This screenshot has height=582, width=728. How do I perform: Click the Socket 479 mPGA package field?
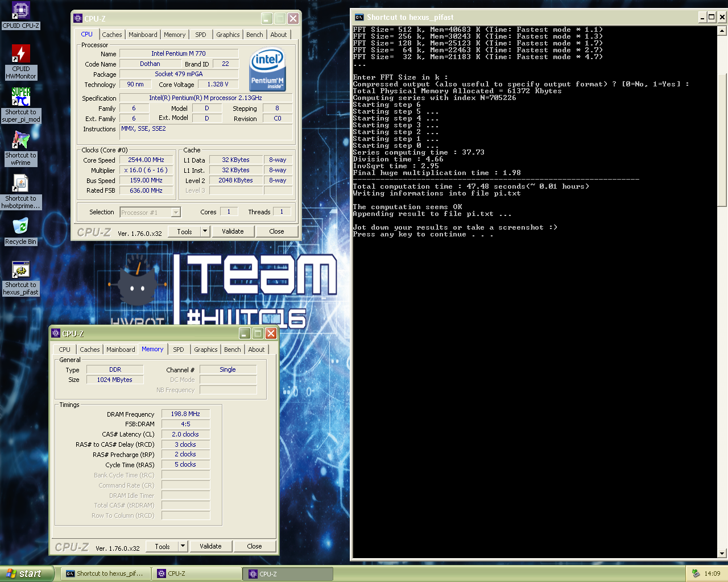(x=179, y=74)
